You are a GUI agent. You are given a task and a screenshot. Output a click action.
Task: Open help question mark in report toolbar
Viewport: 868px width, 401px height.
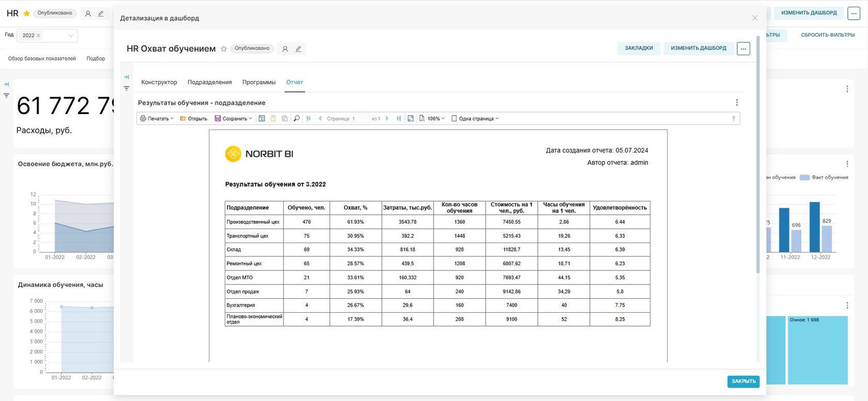pyautogui.click(x=733, y=119)
